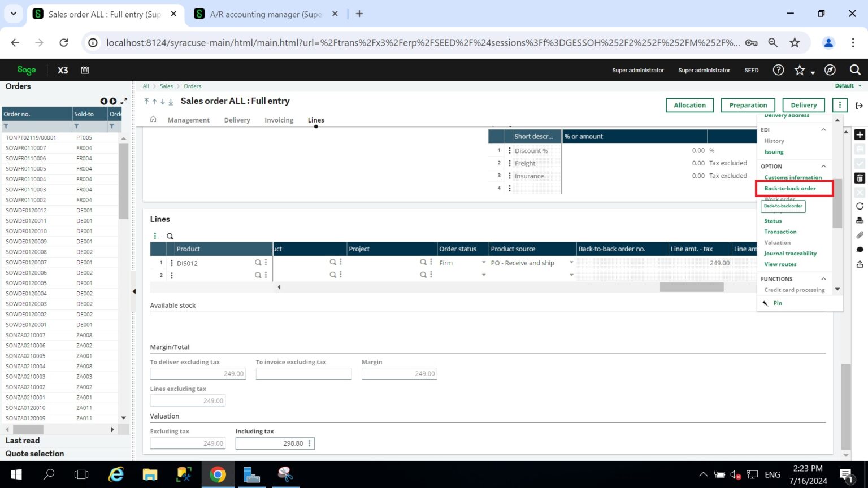868x488 pixels.
Task: Select order SOWFR0110007 in the list
Action: point(26,148)
